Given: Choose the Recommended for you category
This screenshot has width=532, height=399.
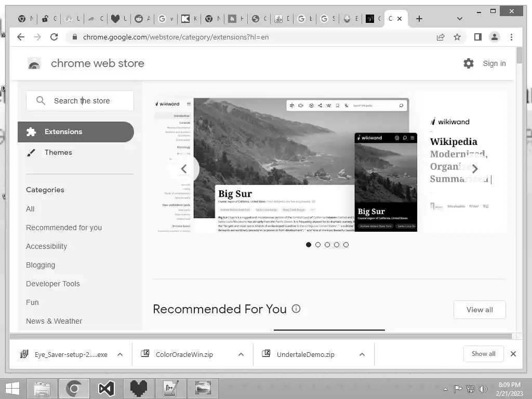Looking at the screenshot, I should tap(64, 228).
